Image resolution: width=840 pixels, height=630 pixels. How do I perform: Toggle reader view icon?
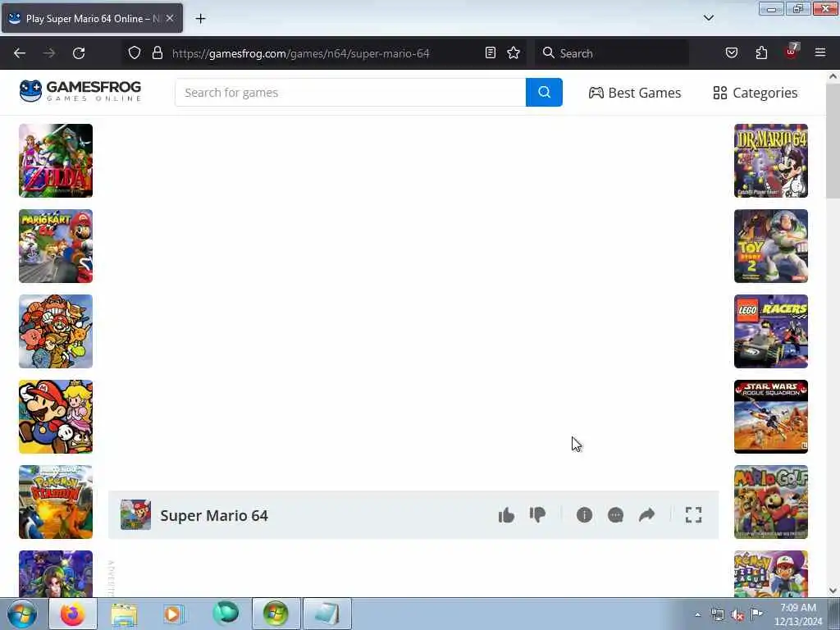(x=491, y=52)
